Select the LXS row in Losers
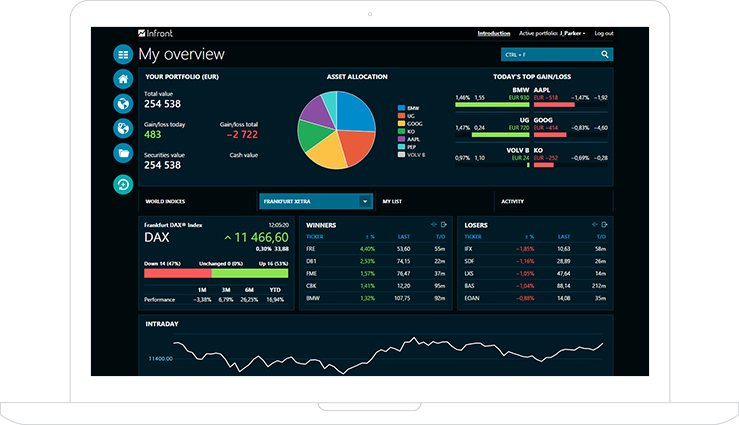The image size is (739, 425). pos(535,273)
